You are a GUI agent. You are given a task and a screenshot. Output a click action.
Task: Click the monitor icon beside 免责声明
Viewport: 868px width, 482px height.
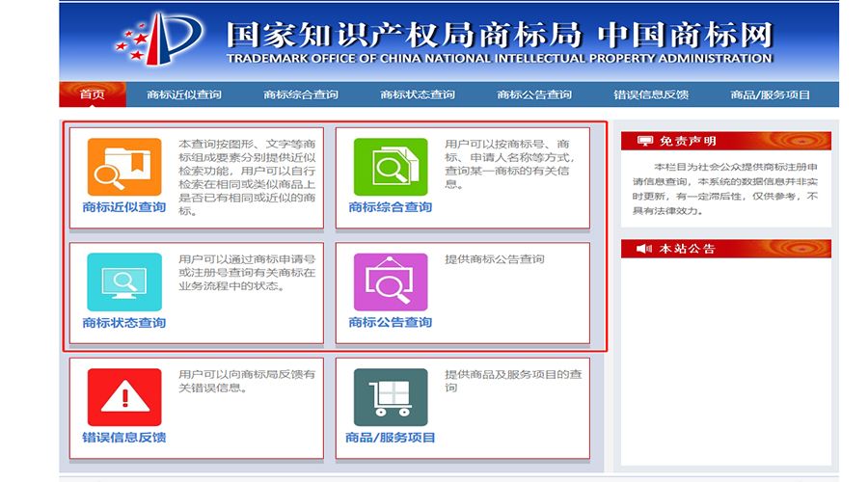(644, 142)
